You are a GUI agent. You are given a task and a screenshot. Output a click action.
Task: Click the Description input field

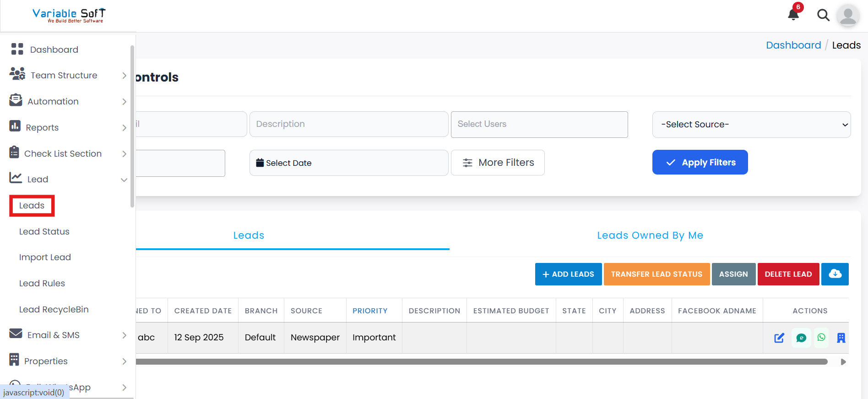[349, 124]
